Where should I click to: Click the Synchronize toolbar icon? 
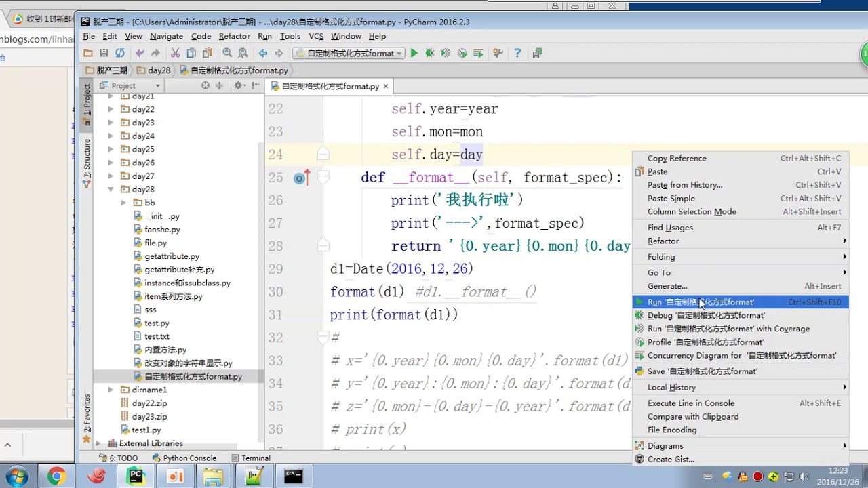pos(120,53)
